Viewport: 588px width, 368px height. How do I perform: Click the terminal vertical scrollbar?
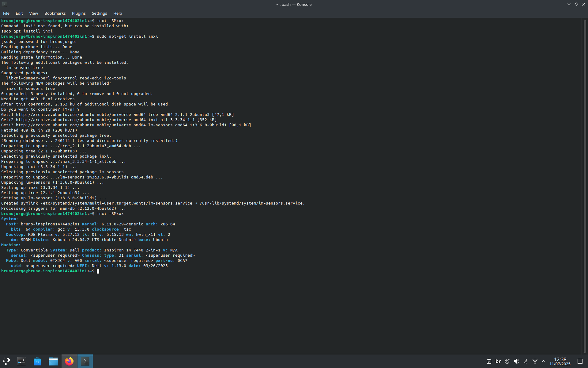tap(585, 186)
